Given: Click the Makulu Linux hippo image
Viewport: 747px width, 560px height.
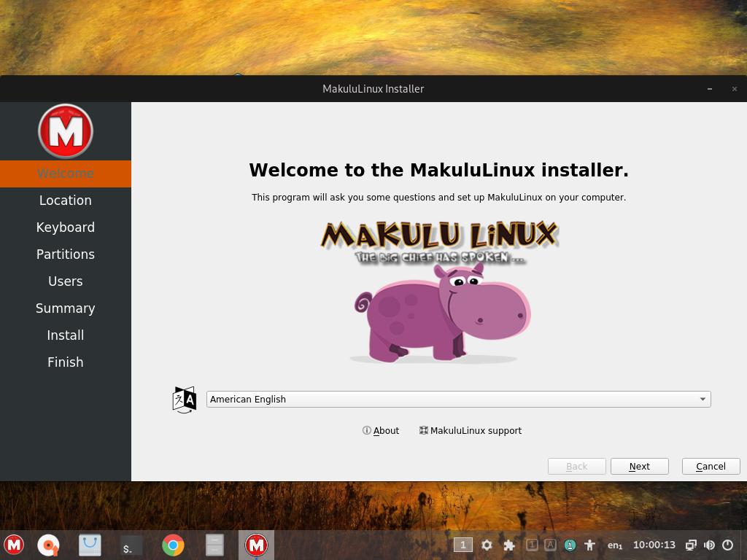Looking at the screenshot, I should 438,292.
